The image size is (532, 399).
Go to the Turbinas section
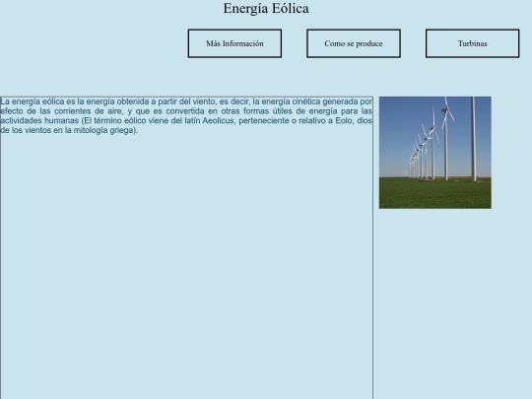472,43
